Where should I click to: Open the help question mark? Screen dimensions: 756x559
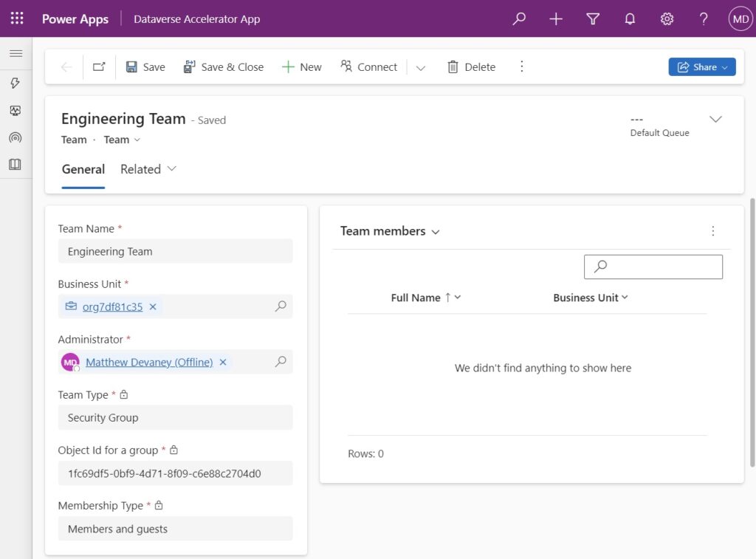[704, 18]
